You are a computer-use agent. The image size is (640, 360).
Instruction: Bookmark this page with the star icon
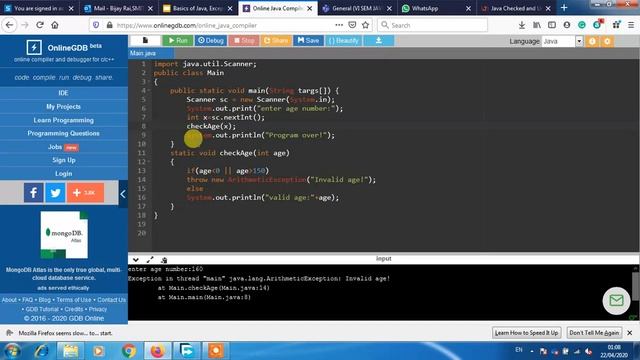tap(365, 25)
